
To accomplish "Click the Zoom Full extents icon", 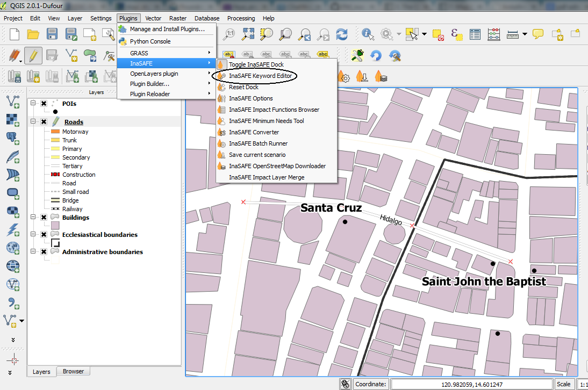I will [x=248, y=34].
